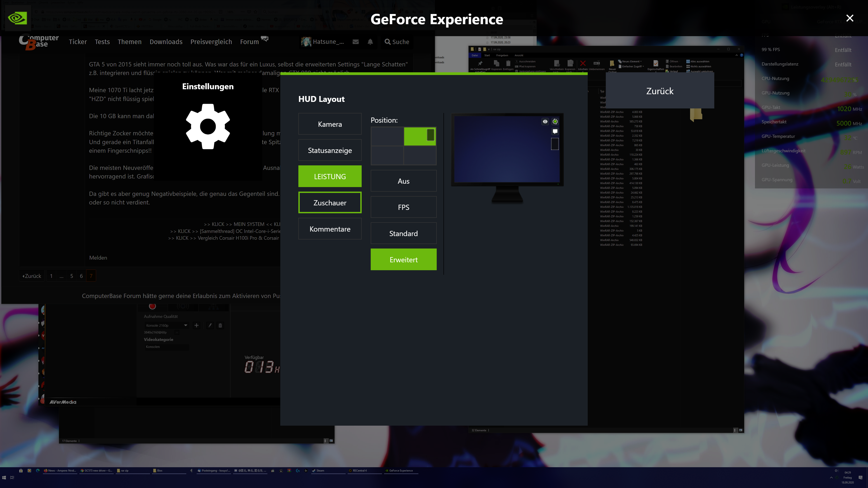Select top-left HUD position

[387, 136]
